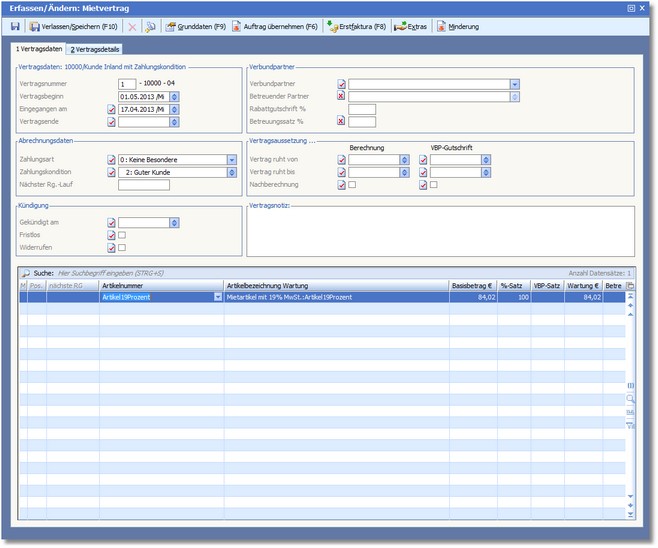
Task: Click the save disk icon in the toolbar
Action: click(15, 27)
